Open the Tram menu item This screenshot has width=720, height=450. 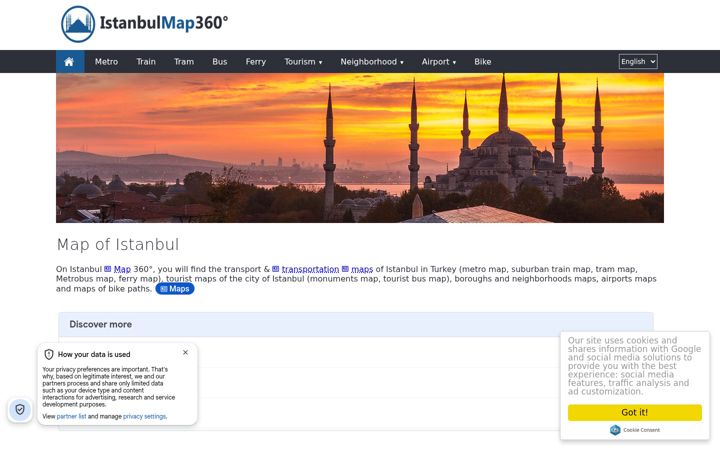pyautogui.click(x=184, y=62)
